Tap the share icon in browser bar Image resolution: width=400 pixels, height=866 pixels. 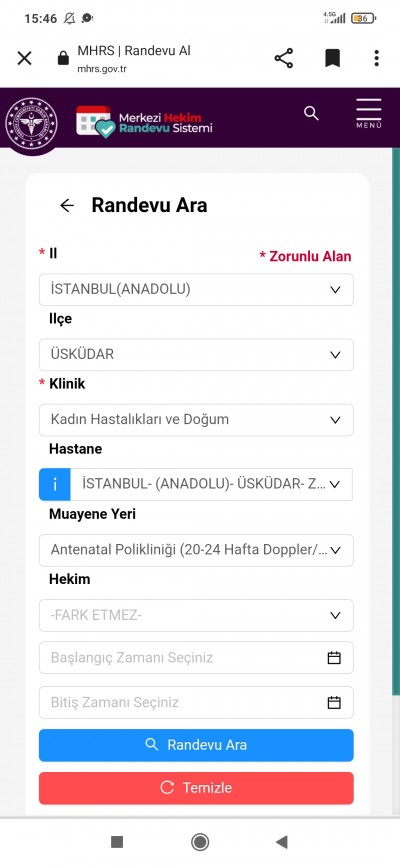click(283, 58)
